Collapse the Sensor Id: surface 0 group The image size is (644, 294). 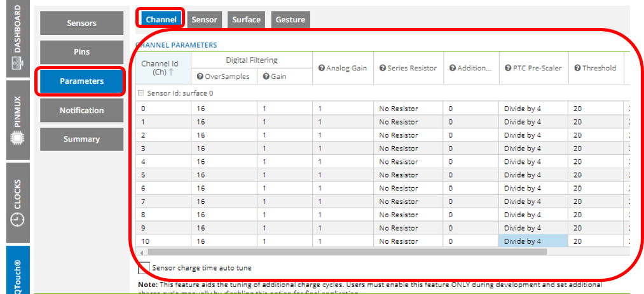(x=141, y=93)
